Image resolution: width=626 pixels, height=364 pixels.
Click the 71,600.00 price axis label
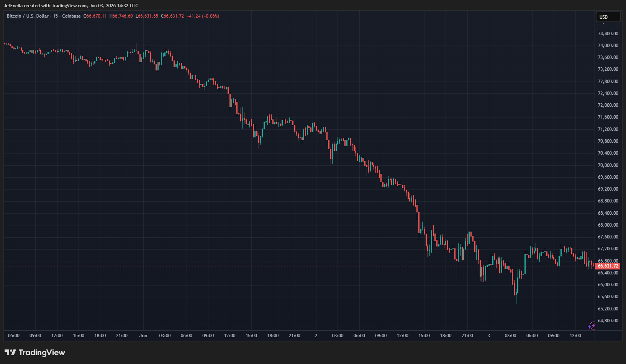coord(608,117)
